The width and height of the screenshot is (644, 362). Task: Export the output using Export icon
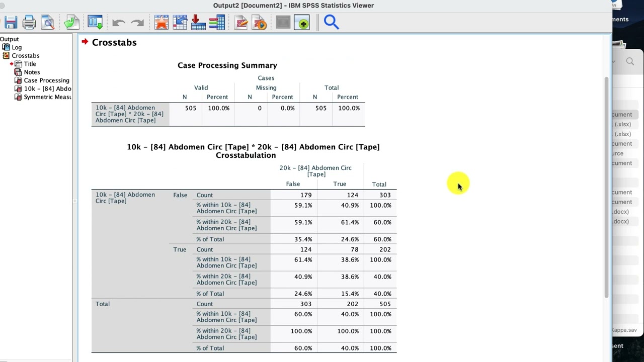click(71, 23)
